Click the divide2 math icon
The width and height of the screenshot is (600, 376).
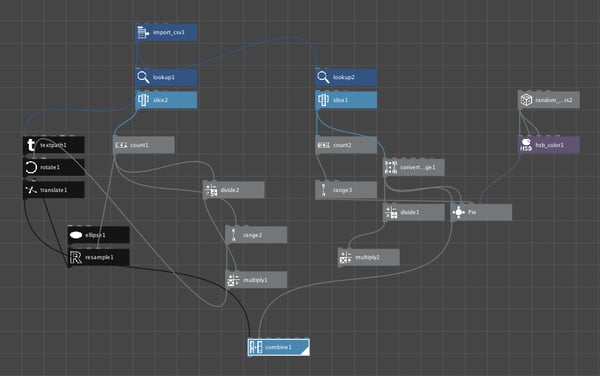point(211,190)
